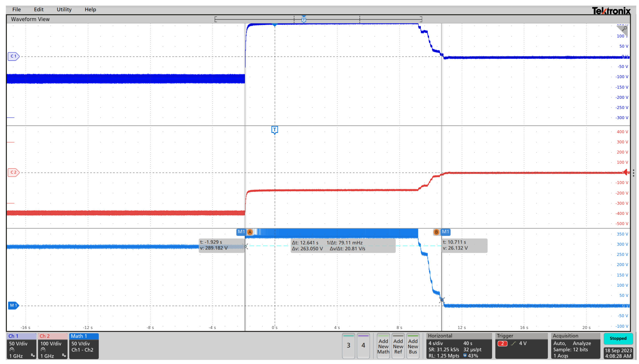Screen dimensions: 639x364
Task: Open the Horizontal settings badge
Action: [x=459, y=346]
